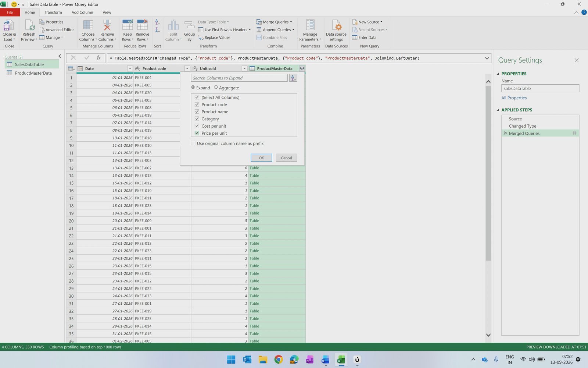
Task: Click the Search Columns to Expand field
Action: click(x=239, y=78)
